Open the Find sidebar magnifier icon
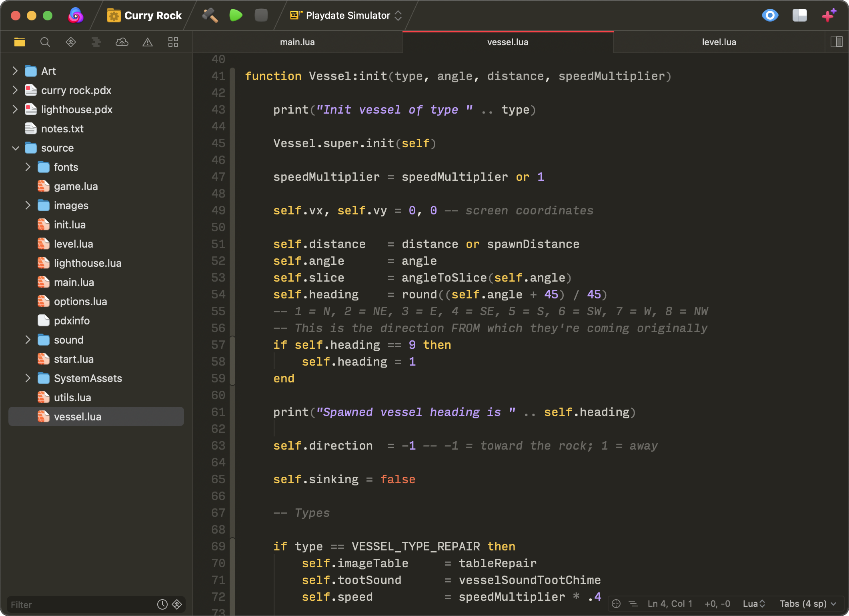The width and height of the screenshot is (849, 616). (45, 42)
